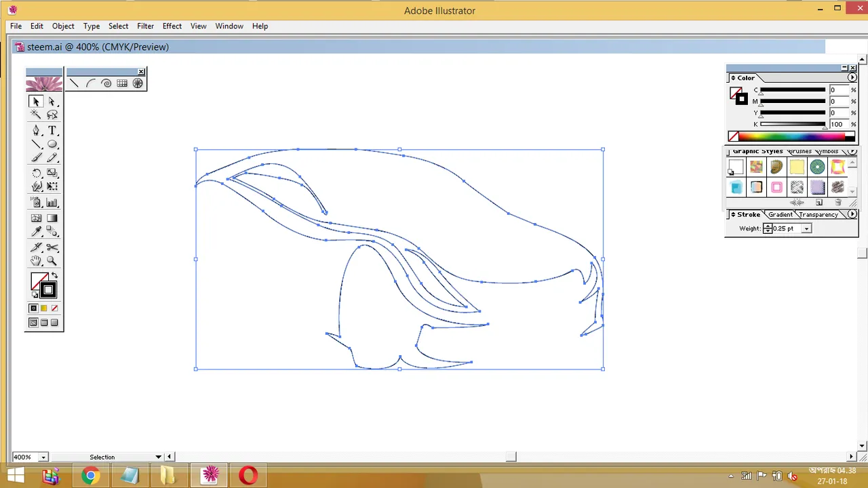Select the Warp tool
Viewport: 868px width, 488px height.
point(36,186)
